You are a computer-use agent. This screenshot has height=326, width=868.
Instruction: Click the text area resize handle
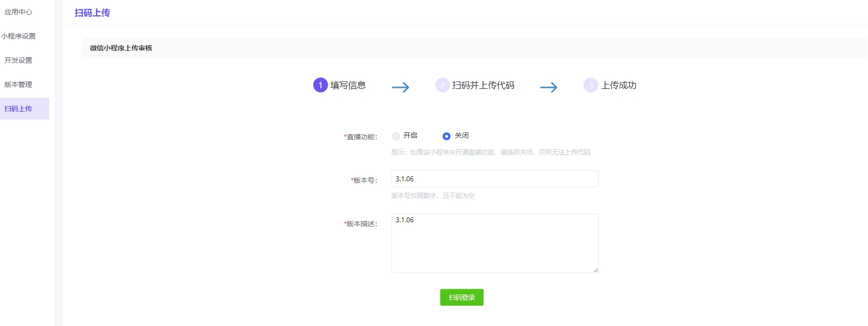595,270
